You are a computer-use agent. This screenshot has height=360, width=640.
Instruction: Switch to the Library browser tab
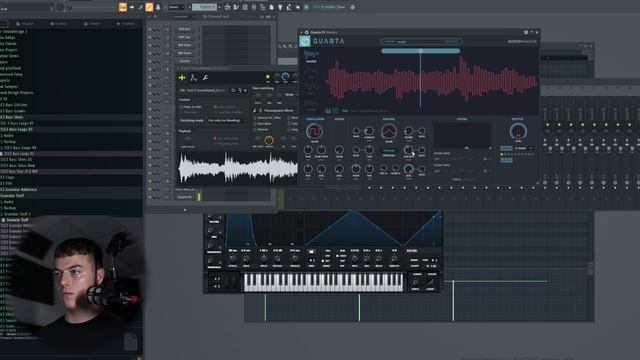point(92,24)
